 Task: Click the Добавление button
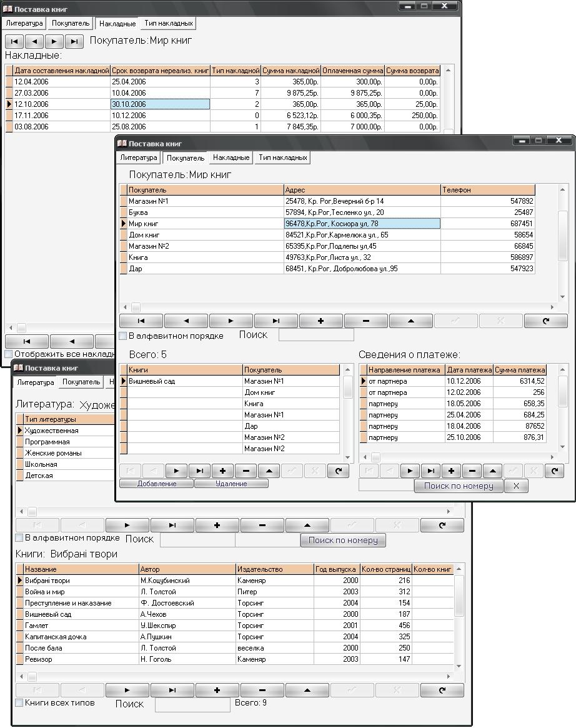(156, 484)
